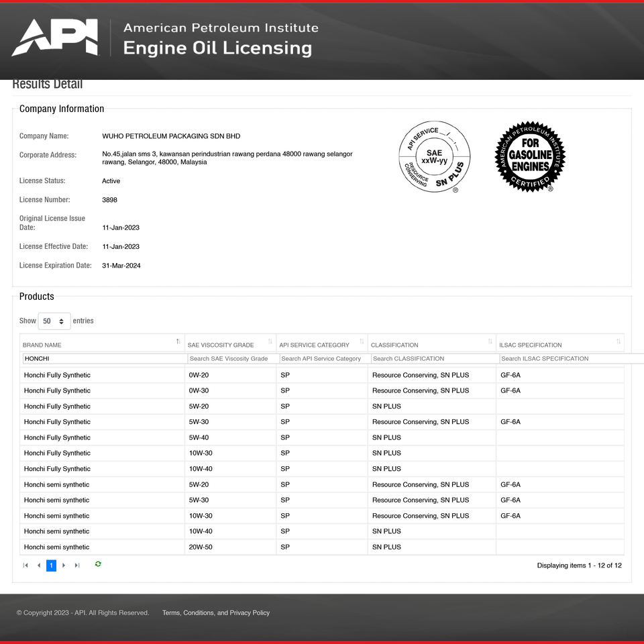The image size is (644, 644).
Task: Click Honchi semi synthetic in the 5W-20 row
Action: [56, 484]
